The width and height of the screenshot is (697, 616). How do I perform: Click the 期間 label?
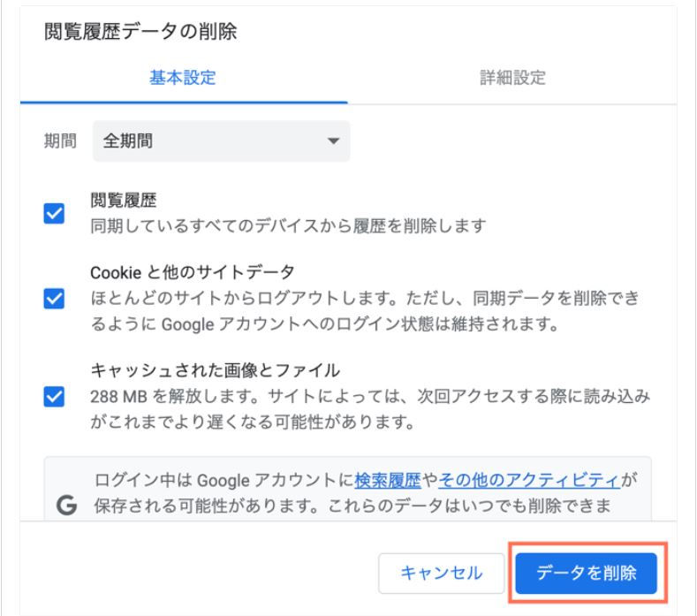tap(59, 141)
